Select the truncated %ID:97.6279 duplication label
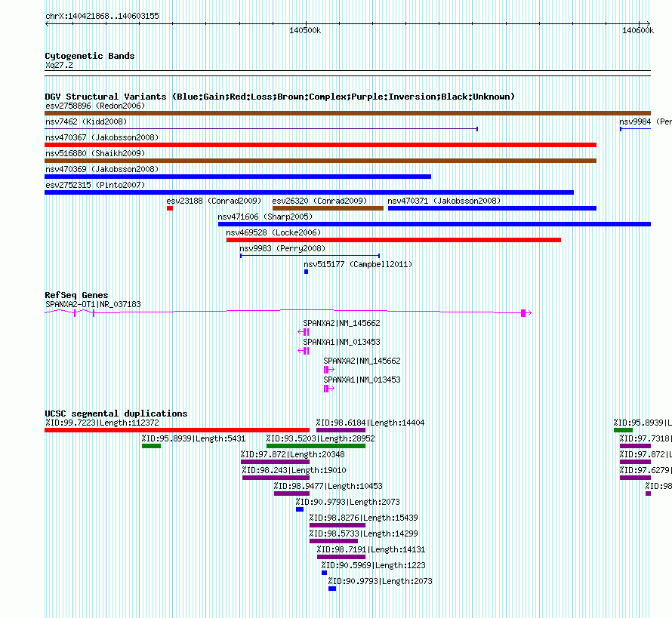Image resolution: width=672 pixels, height=618 pixels. click(x=646, y=470)
